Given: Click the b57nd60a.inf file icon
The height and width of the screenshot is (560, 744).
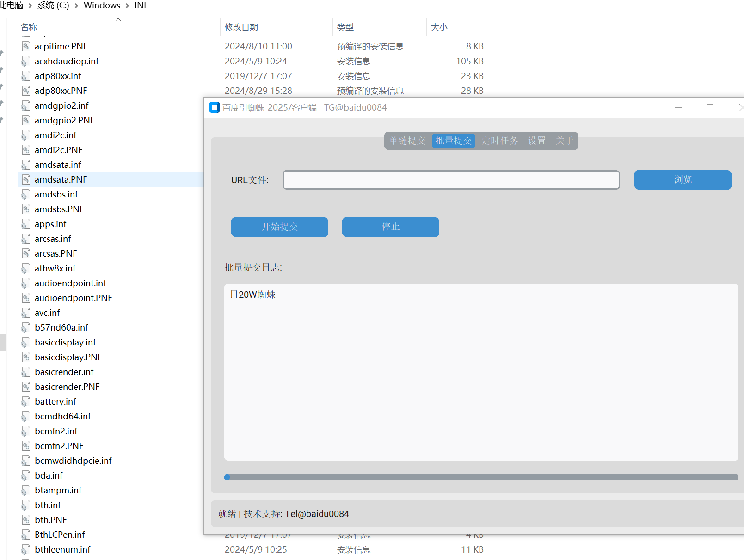Looking at the screenshot, I should [26, 327].
